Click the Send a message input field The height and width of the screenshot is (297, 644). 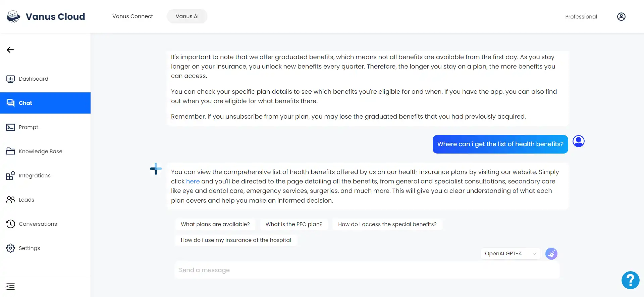367,270
